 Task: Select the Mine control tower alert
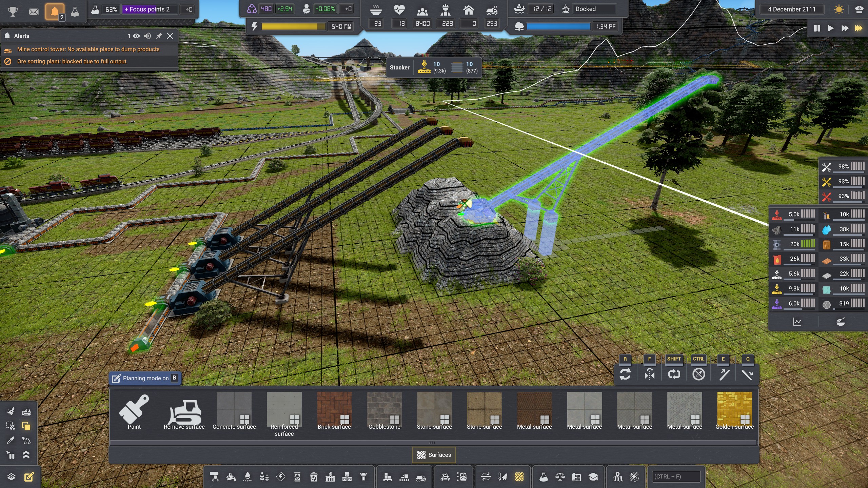[x=90, y=49]
